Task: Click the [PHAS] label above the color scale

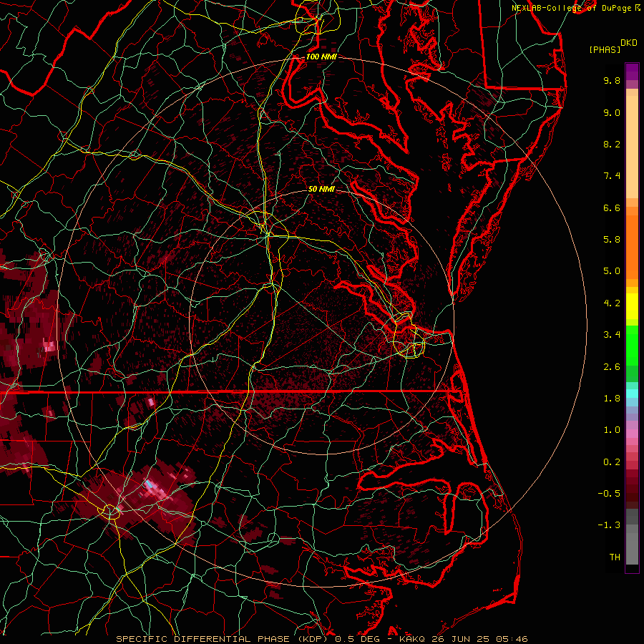Action: [605, 50]
